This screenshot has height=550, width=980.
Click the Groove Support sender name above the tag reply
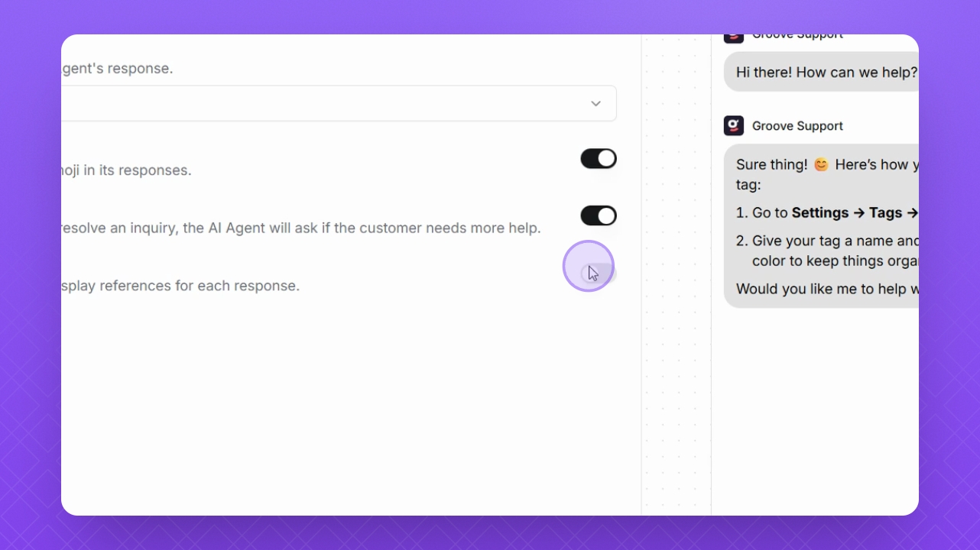[797, 126]
